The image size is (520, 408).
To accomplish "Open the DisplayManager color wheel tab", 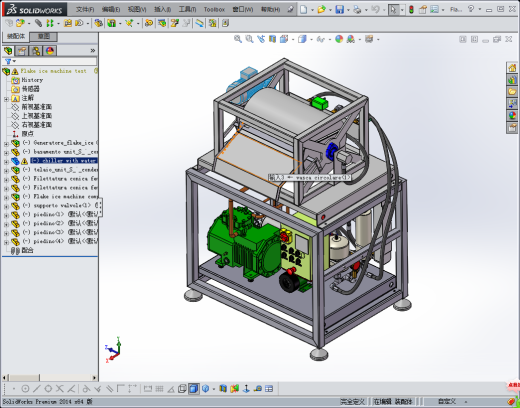I will point(50,51).
